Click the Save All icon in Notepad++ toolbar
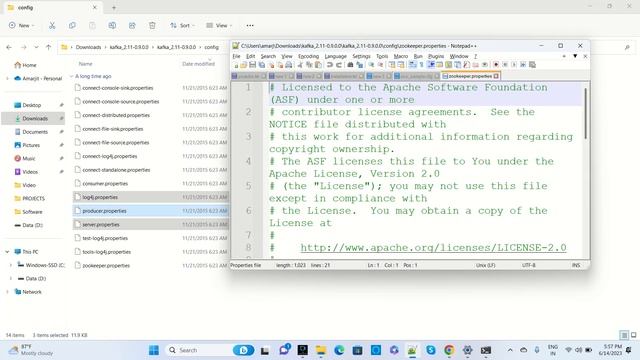This screenshot has height=360, width=640. (x=262, y=65)
